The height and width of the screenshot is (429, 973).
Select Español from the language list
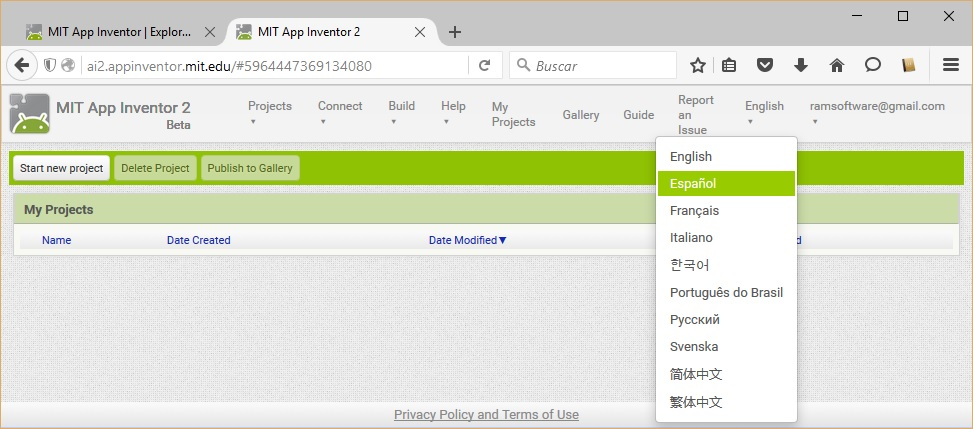click(693, 184)
